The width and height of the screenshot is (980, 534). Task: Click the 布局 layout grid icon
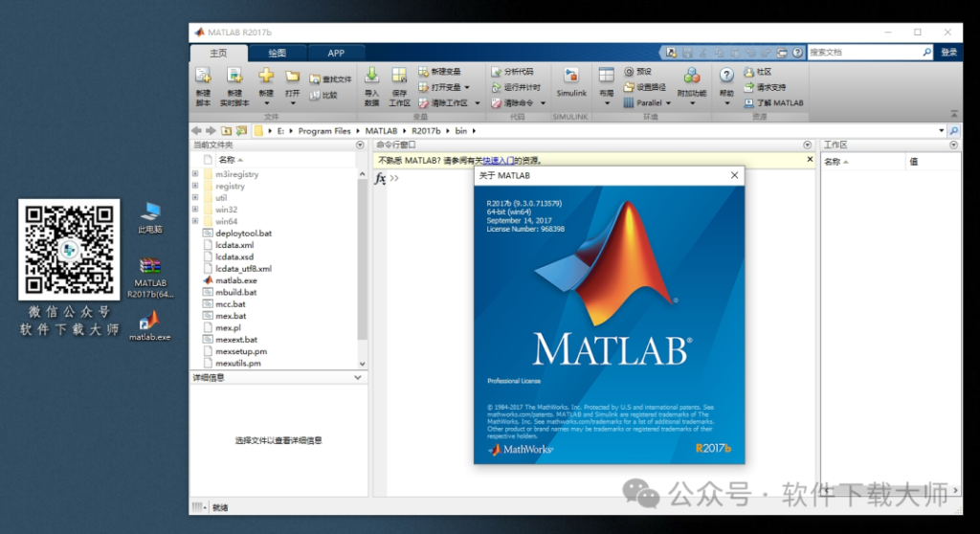pyautogui.click(x=606, y=76)
